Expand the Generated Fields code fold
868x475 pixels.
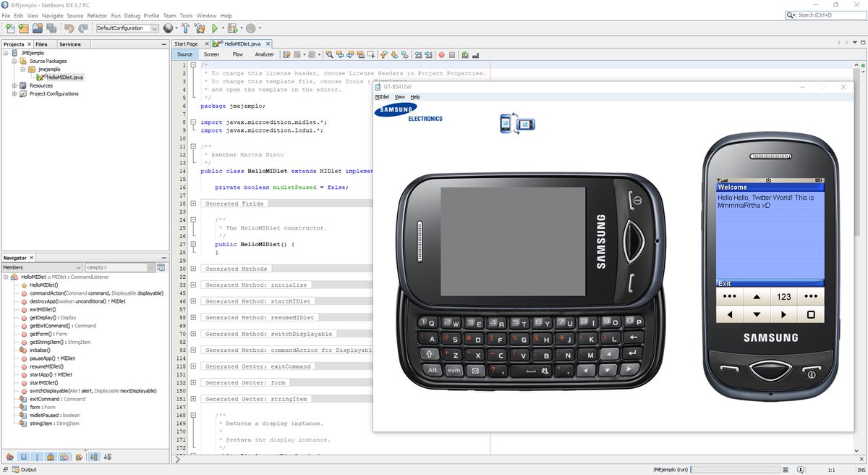[193, 203]
